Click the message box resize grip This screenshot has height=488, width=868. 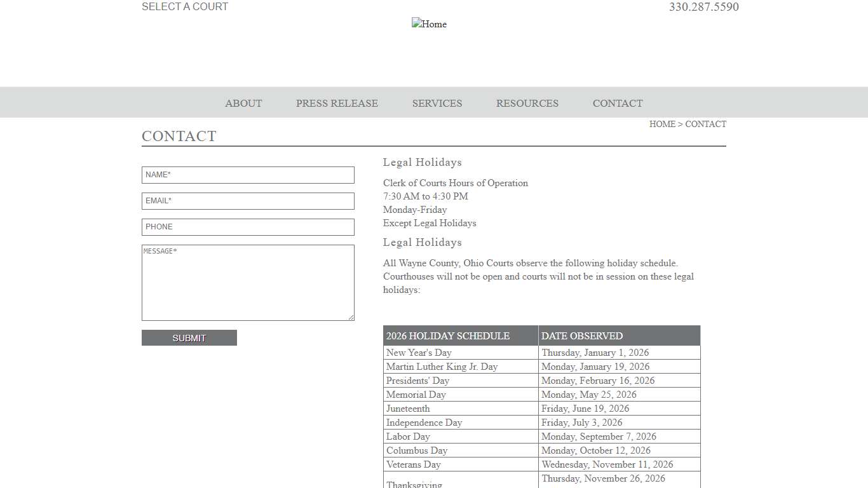(351, 318)
